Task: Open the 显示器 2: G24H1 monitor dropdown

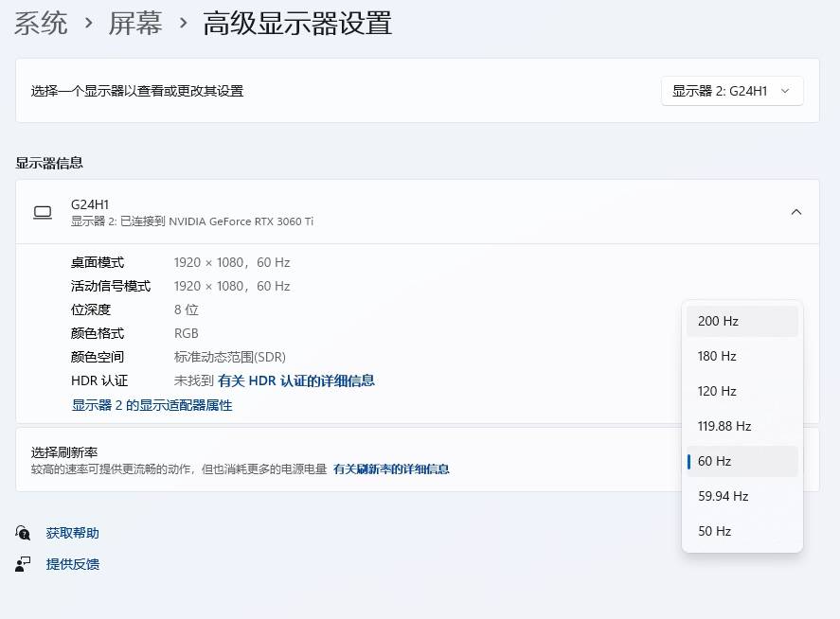Action: [x=732, y=91]
